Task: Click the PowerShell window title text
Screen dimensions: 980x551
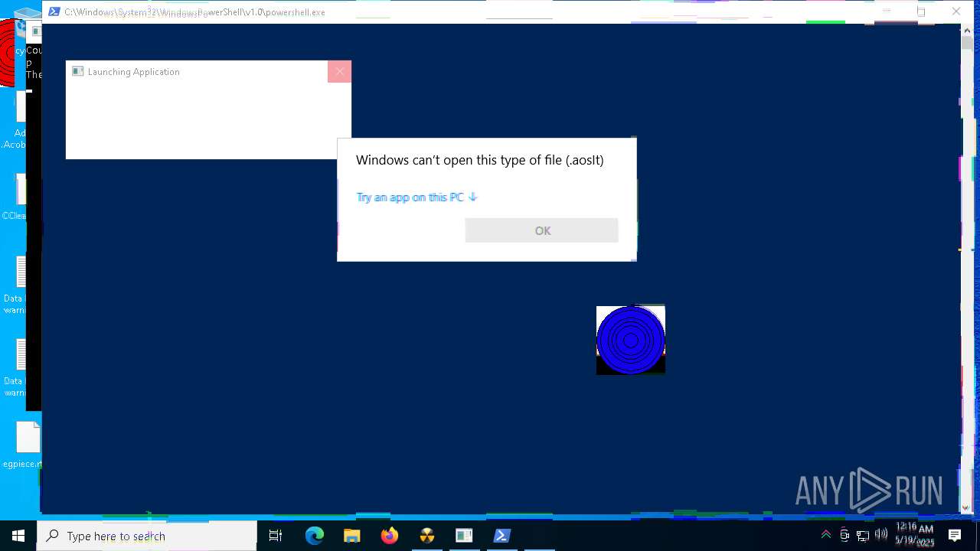Action: [x=194, y=12]
